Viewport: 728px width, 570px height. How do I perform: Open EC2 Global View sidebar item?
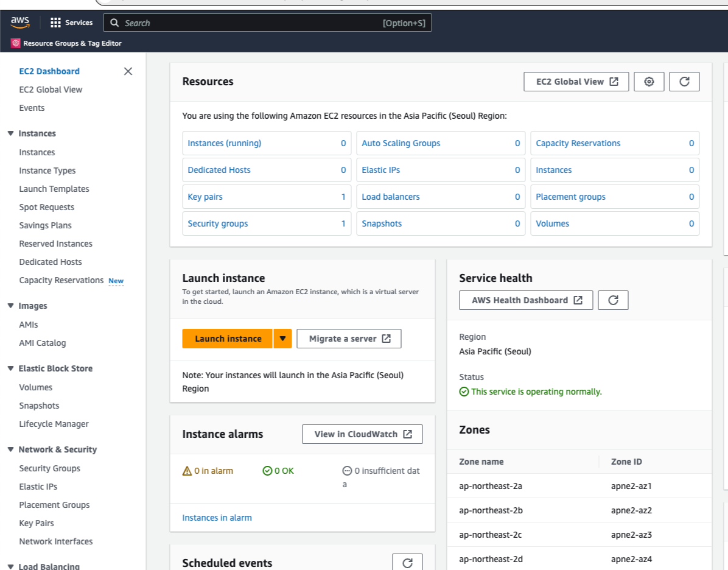pos(51,89)
